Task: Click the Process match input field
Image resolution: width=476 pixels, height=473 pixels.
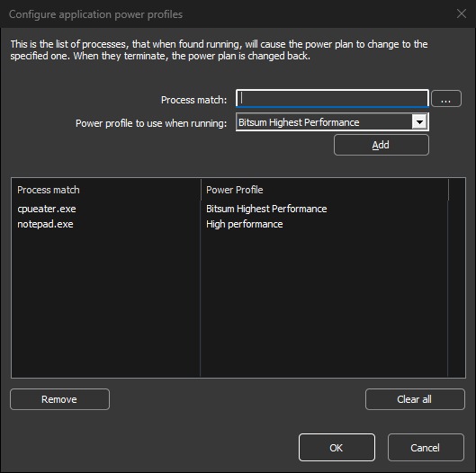Action: pyautogui.click(x=332, y=98)
